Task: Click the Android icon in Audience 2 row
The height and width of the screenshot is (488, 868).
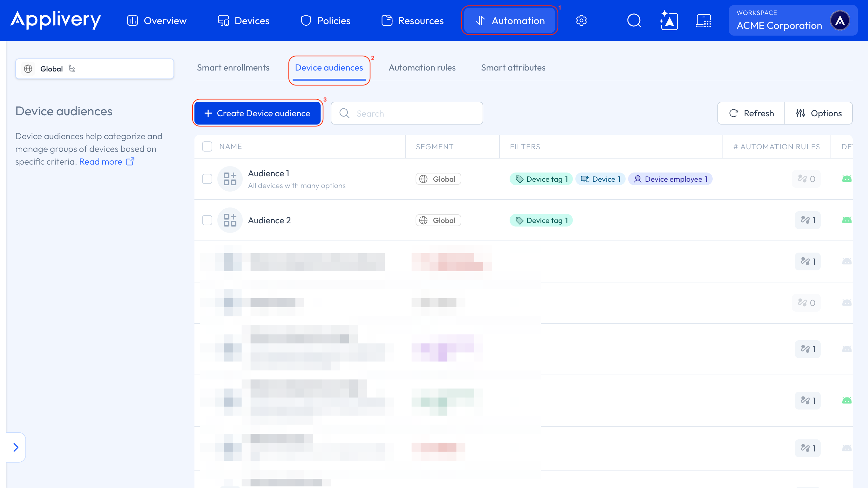Action: point(846,220)
